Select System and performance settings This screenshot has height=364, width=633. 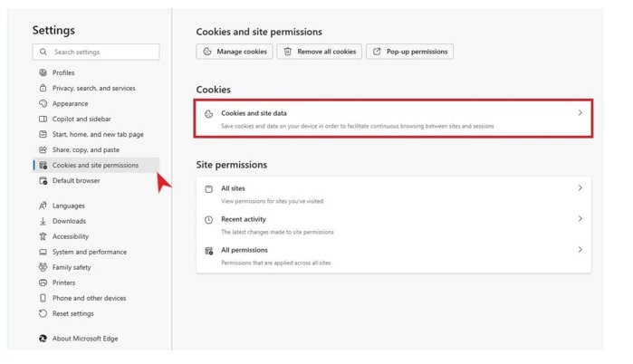point(89,252)
